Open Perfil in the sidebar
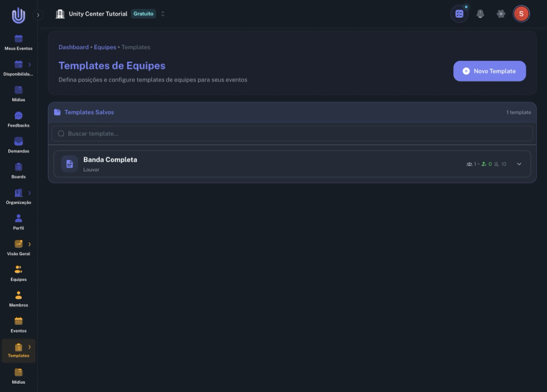The width and height of the screenshot is (547, 392). click(18, 222)
